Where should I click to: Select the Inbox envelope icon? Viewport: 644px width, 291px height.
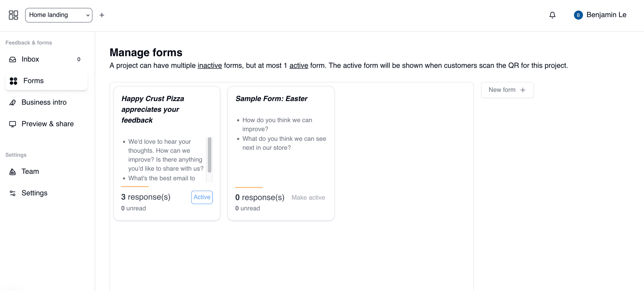[x=12, y=59]
